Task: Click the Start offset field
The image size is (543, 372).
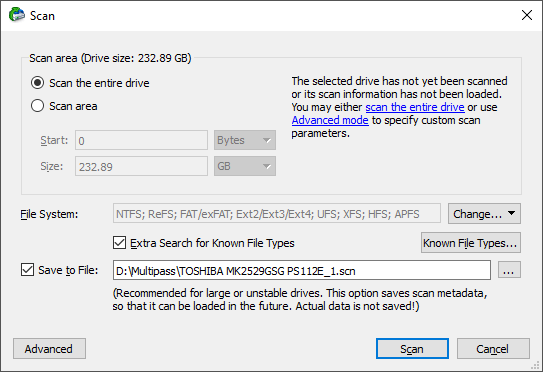Action: pyautogui.click(x=141, y=140)
